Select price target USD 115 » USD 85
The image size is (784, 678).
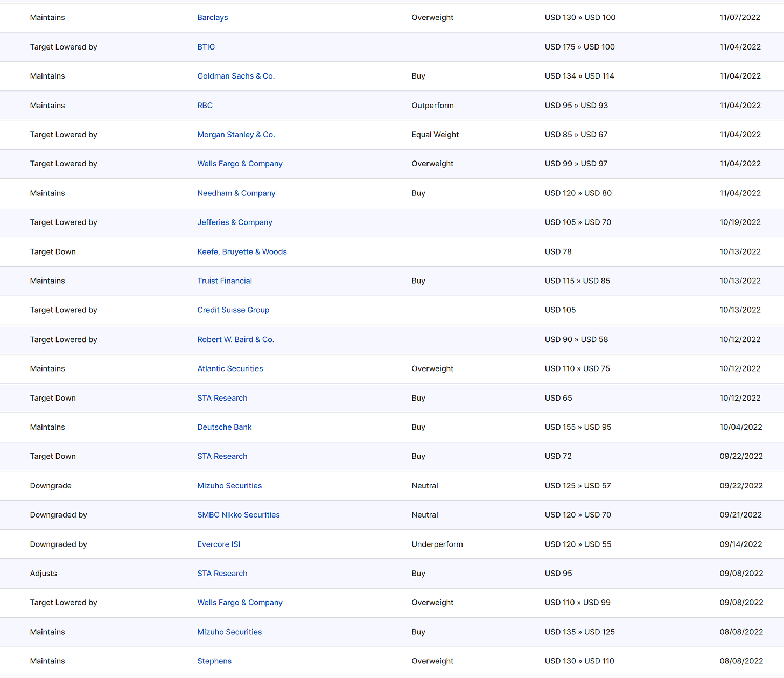coord(577,281)
